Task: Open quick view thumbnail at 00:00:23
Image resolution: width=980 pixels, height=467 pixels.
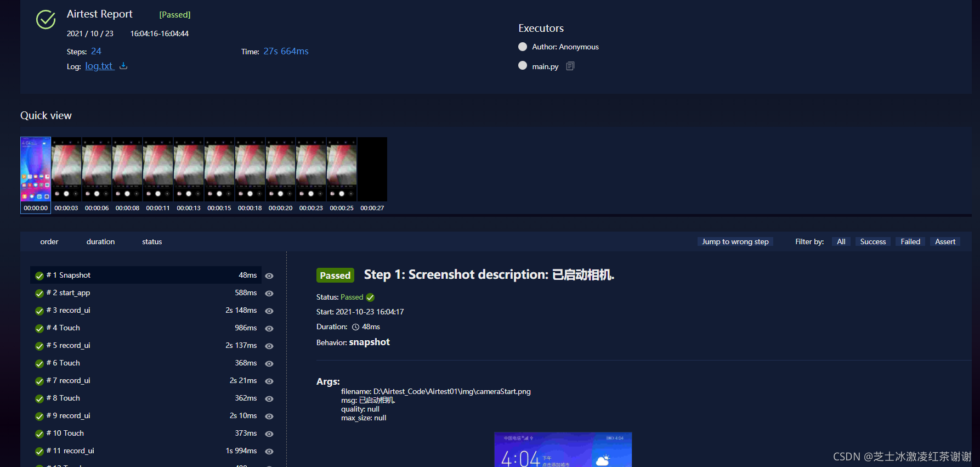Action: click(x=311, y=169)
